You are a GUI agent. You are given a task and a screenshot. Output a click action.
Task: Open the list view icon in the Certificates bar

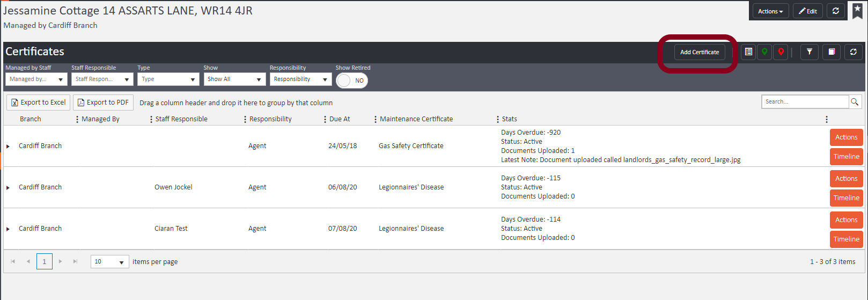[748, 52]
